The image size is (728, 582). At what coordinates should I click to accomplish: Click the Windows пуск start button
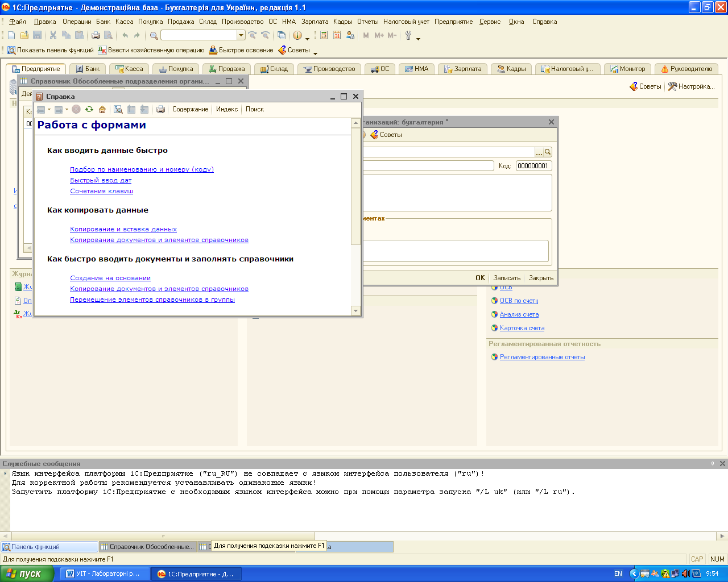point(27,573)
